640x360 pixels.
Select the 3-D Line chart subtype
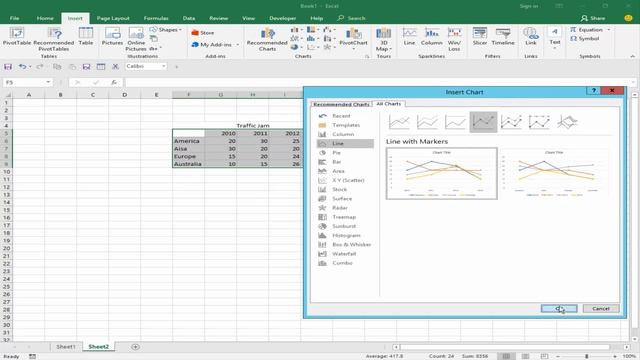[x=567, y=122]
